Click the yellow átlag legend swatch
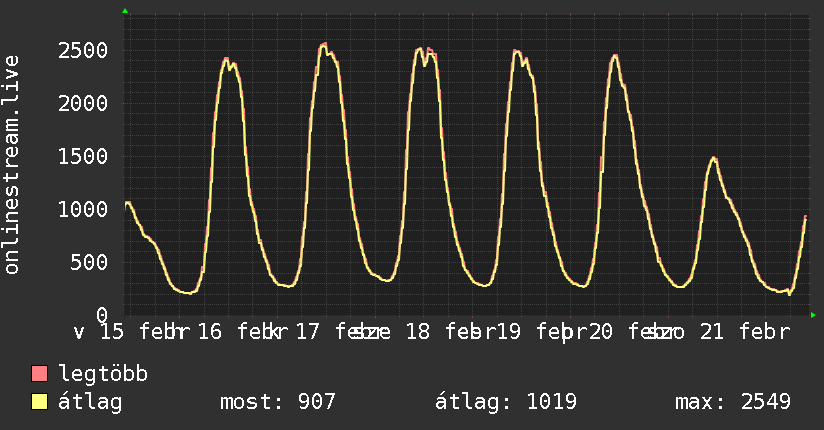This screenshot has width=824, height=430. tap(40, 403)
